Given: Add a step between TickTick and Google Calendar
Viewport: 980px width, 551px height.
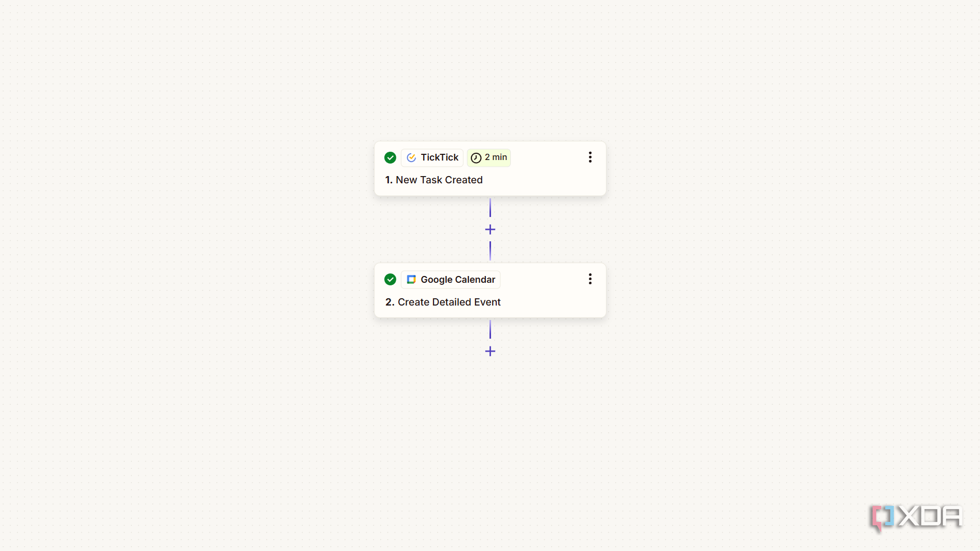Looking at the screenshot, I should coord(490,229).
